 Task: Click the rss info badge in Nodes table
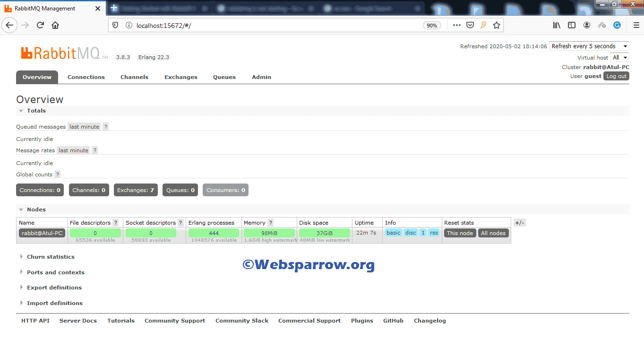(x=433, y=232)
